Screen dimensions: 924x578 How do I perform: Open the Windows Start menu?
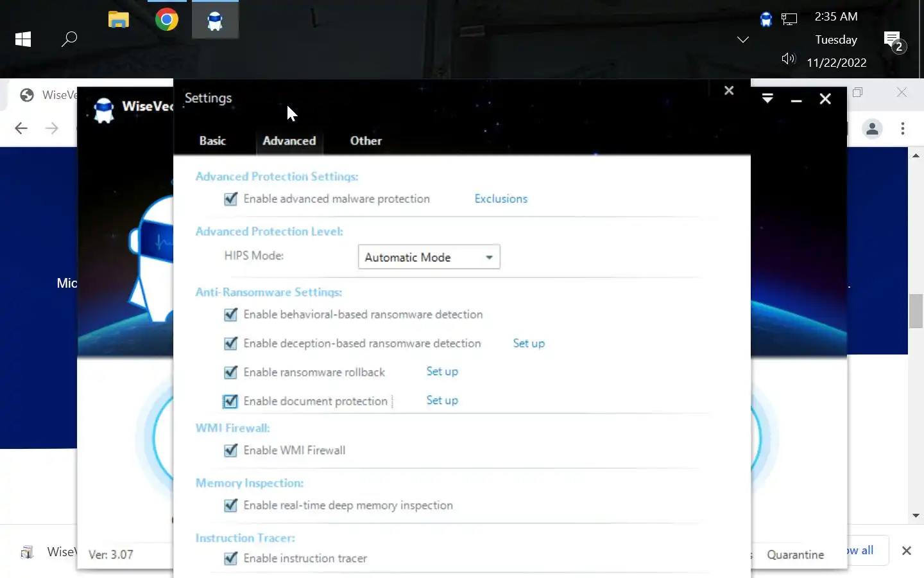pos(23,39)
